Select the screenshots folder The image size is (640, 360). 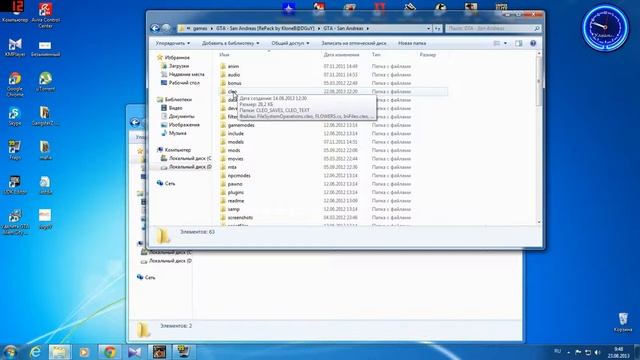(240, 218)
